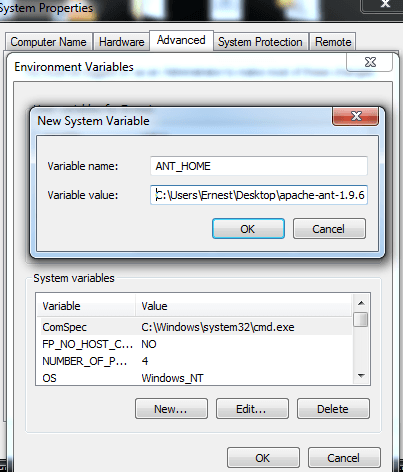Close the Environment Variables window
This screenshot has width=403, height=472.
click(x=370, y=62)
